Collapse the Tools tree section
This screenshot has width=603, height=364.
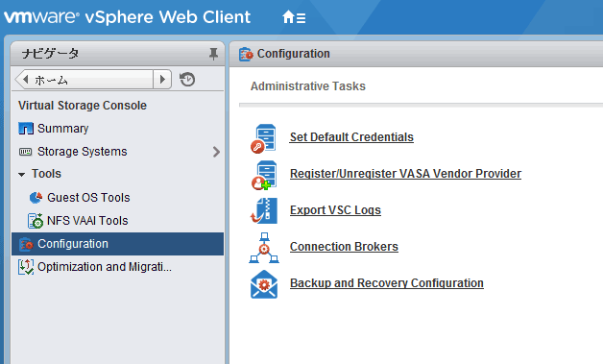[21, 174]
